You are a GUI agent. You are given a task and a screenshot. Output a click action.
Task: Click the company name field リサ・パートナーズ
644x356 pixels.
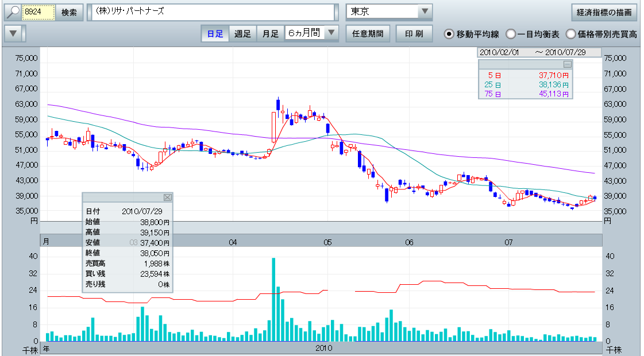pos(211,12)
